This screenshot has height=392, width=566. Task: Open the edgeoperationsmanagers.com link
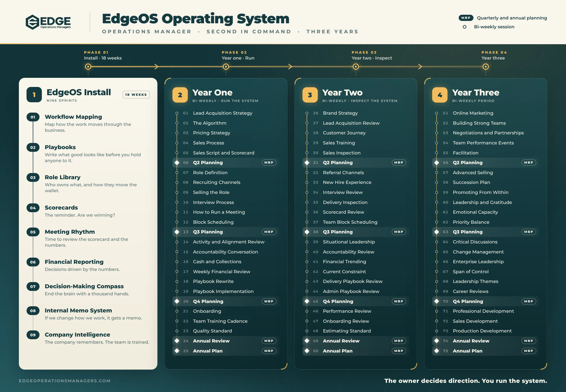[65, 381]
